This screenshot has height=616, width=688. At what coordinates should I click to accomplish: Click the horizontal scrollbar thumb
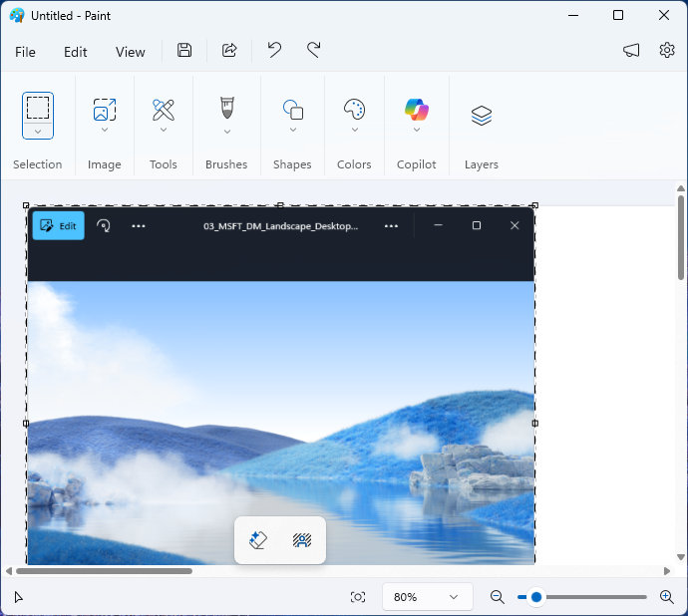point(104,571)
